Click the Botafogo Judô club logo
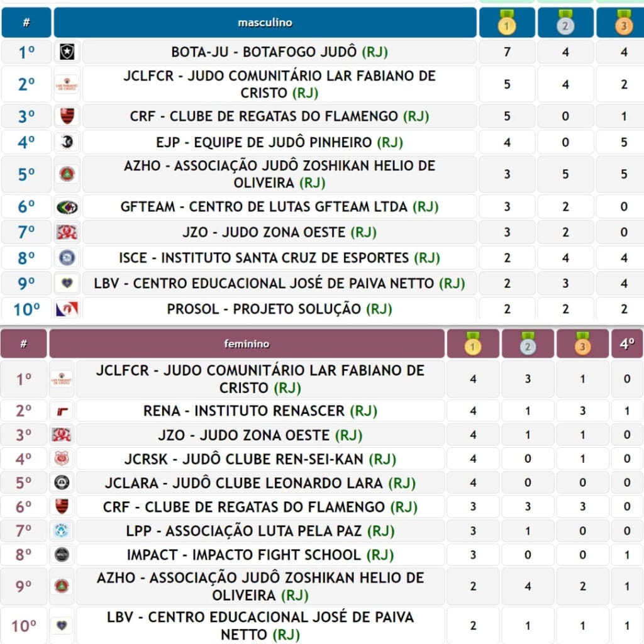The height and width of the screenshot is (644, 644). click(x=67, y=52)
